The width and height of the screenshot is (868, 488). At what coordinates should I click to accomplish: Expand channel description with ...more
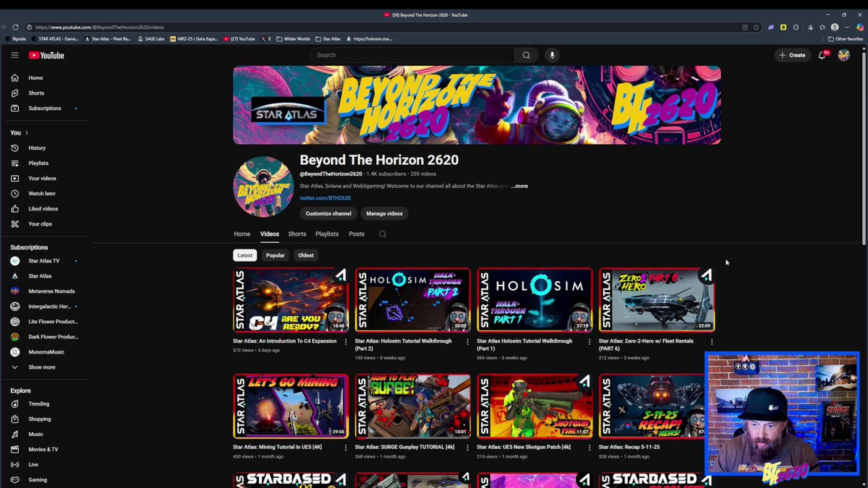coord(519,187)
